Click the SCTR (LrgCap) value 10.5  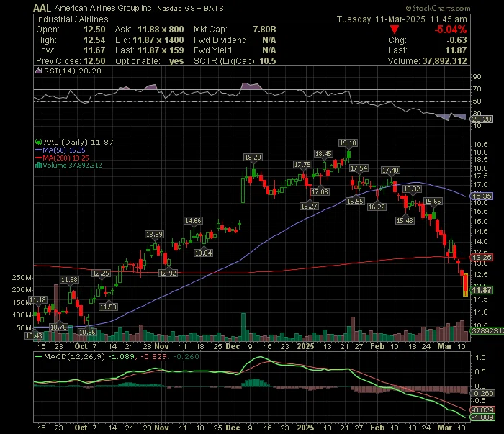coord(268,61)
